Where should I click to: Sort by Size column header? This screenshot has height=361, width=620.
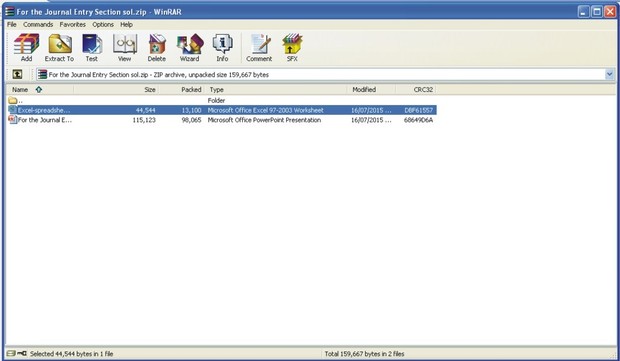click(x=116, y=90)
